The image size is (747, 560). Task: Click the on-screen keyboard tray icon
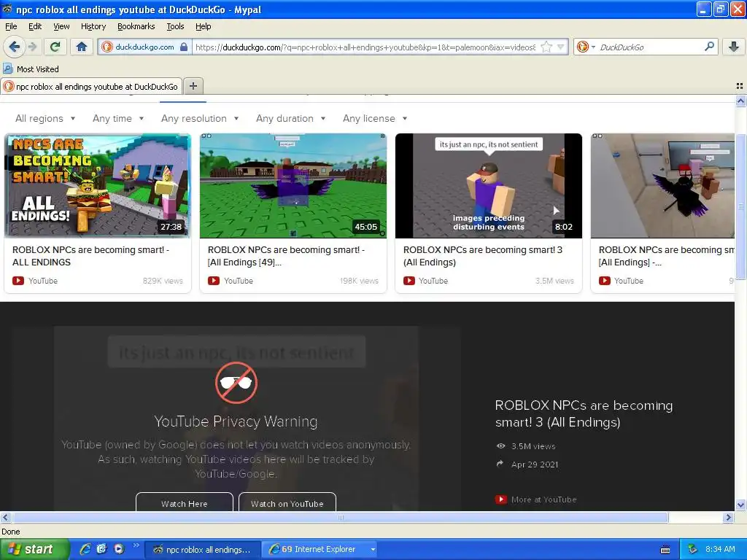click(665, 550)
